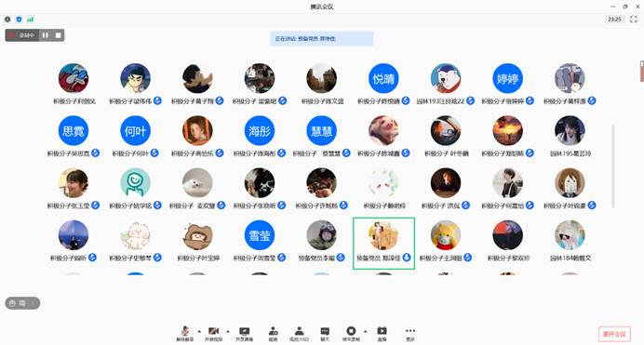644x345 pixels.
Task: Expand the arrow beside the video button
Action: (228, 331)
